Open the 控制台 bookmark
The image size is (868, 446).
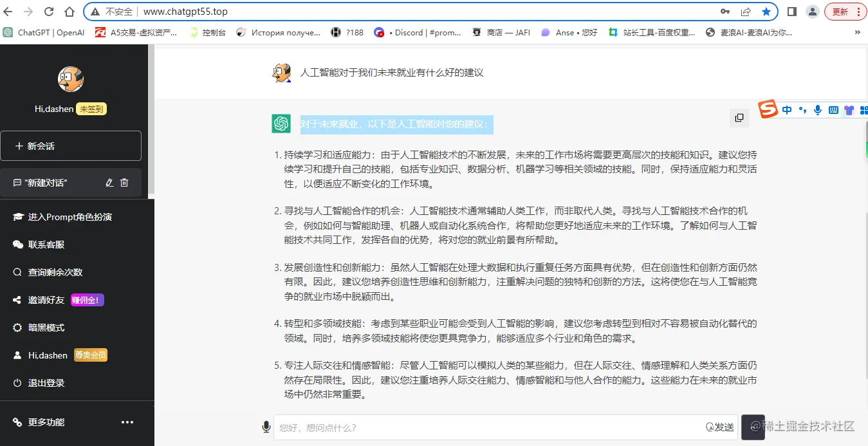pyautogui.click(x=208, y=32)
